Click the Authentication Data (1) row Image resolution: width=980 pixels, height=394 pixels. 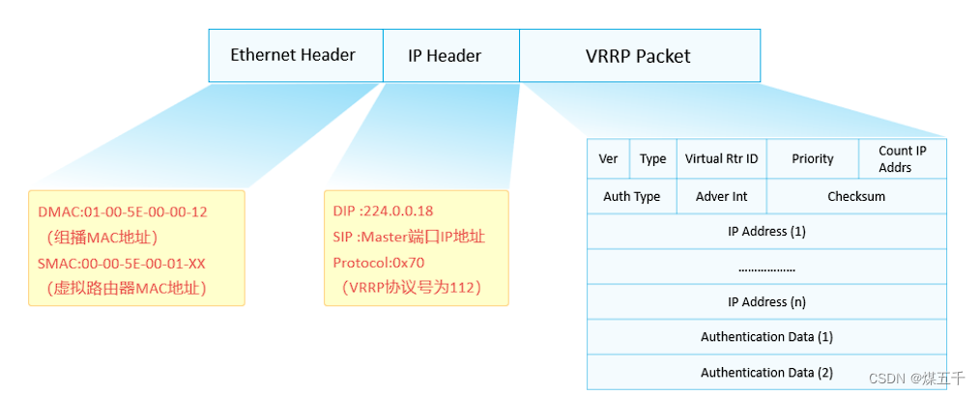[x=766, y=337]
